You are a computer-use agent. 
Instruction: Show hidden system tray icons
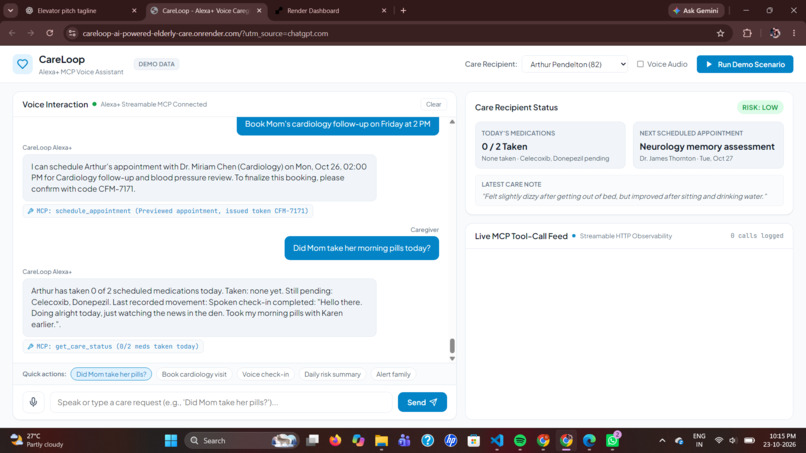(x=662, y=441)
